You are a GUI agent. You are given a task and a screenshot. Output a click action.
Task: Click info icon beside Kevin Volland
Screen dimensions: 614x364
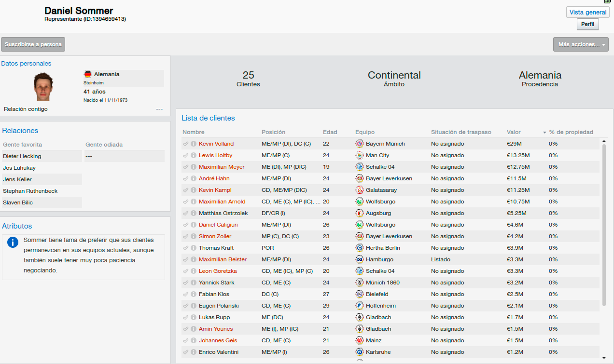(194, 144)
